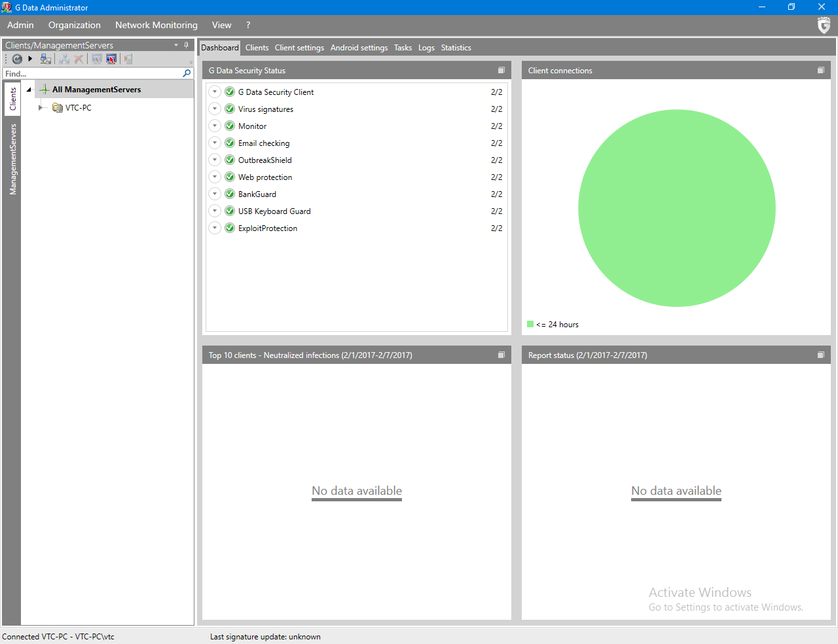Screen dimensions: 838x644
Task: Select the ManagementServers vertical side tab
Action: click(x=12, y=159)
